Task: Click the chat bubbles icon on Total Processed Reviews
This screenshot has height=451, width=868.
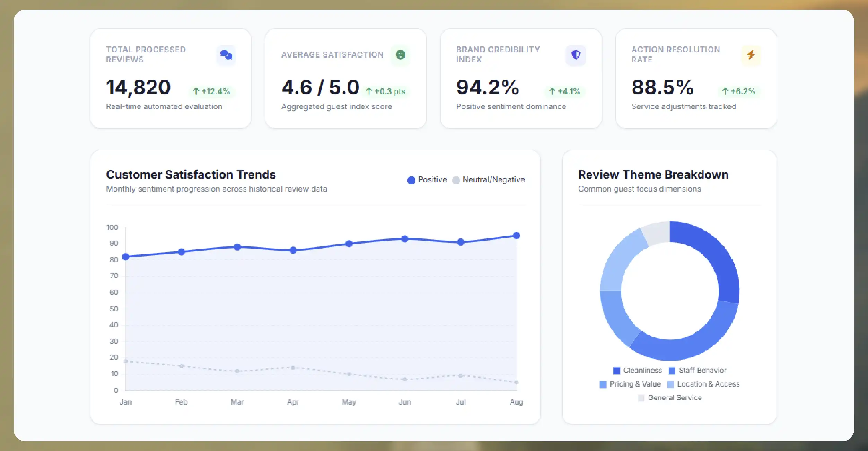Action: (226, 55)
